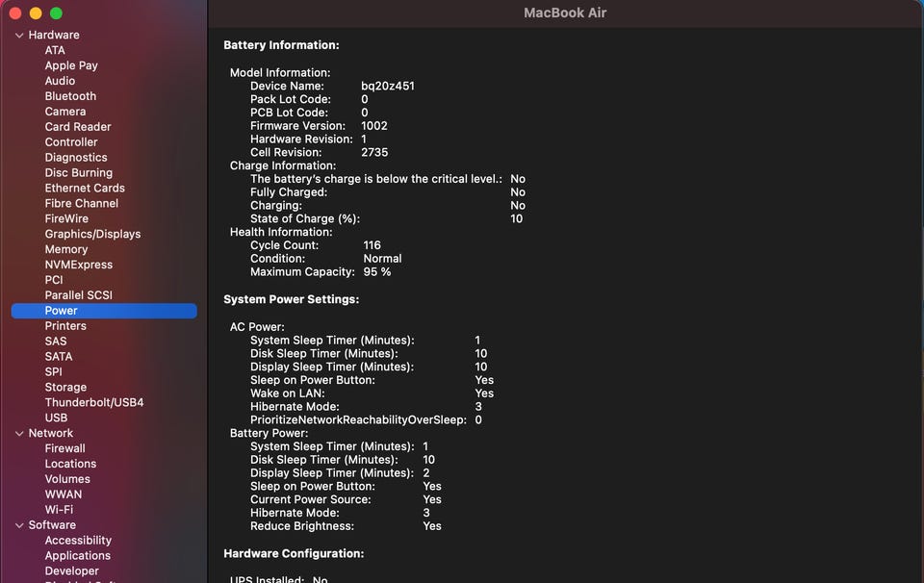Select Memory in the sidebar

click(x=66, y=250)
